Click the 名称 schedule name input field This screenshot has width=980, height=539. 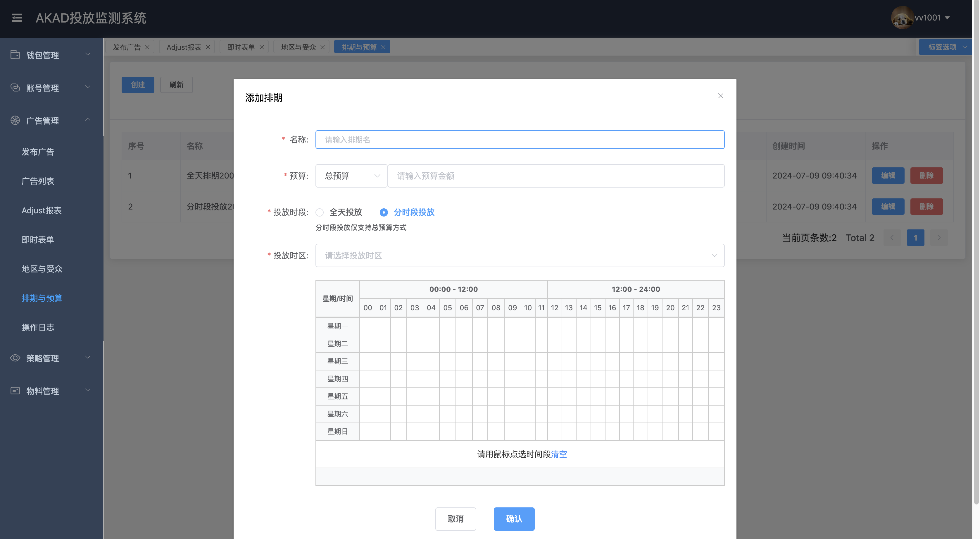(519, 140)
